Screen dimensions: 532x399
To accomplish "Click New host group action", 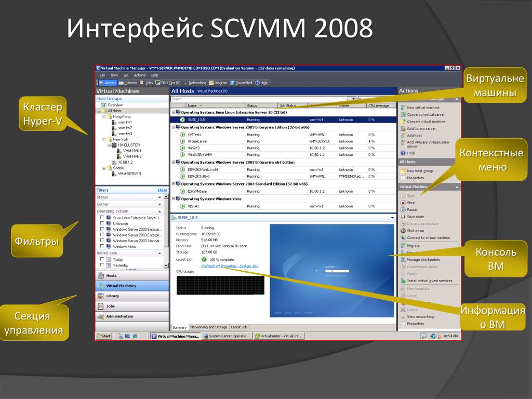I will pos(417,171).
